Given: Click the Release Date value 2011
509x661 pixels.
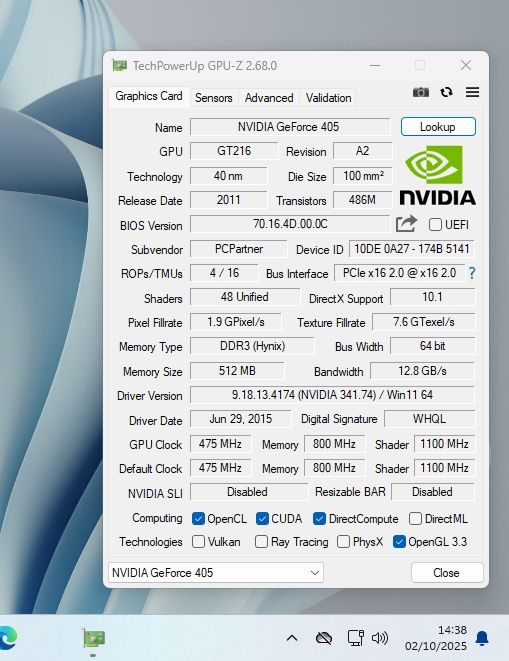Looking at the screenshot, I should click(228, 200).
